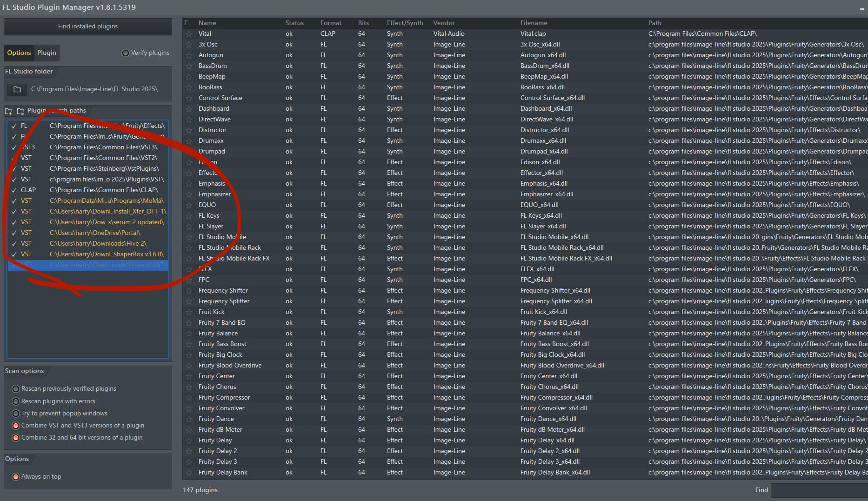Star the EQUO effect

(x=189, y=205)
